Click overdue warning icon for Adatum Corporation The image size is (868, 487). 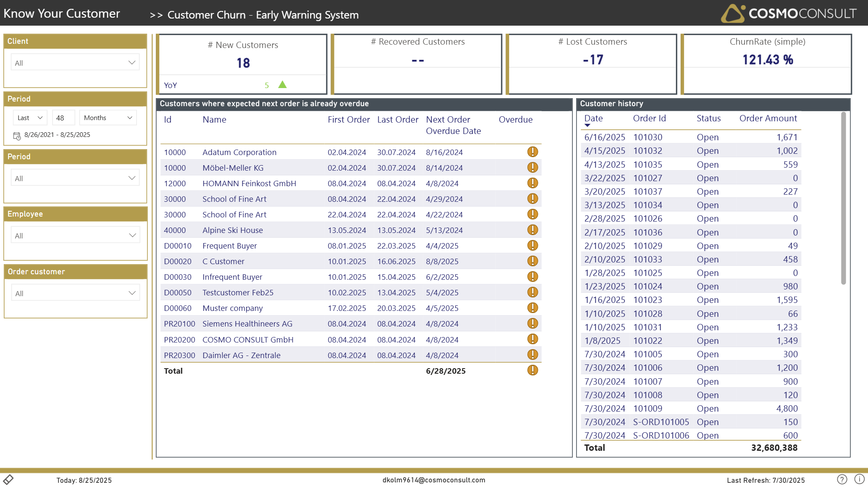[x=532, y=152]
